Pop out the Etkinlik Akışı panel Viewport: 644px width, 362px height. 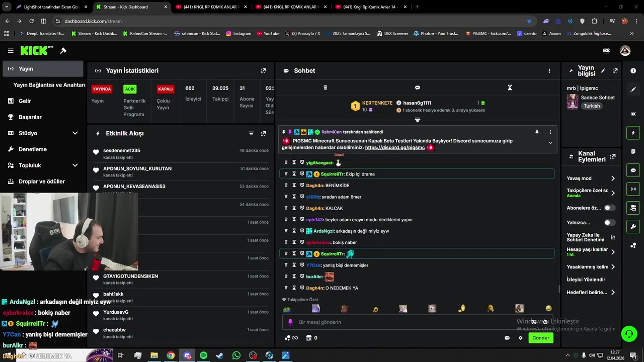click(263, 133)
